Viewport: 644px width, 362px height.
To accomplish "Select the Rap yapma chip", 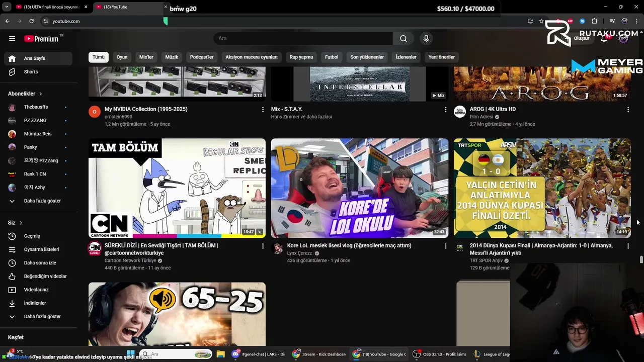I will tap(301, 57).
